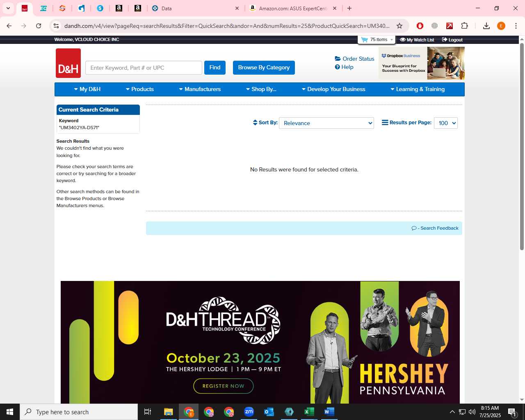This screenshot has height=420, width=525.
Task: Click the red arrow extension icon
Action: point(450,26)
